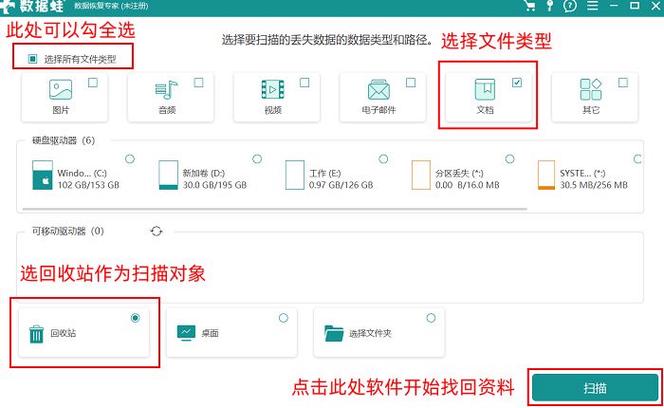Check the 电子邮件 file type checkbox
This screenshot has width=664, height=408.
pyautogui.click(x=411, y=83)
